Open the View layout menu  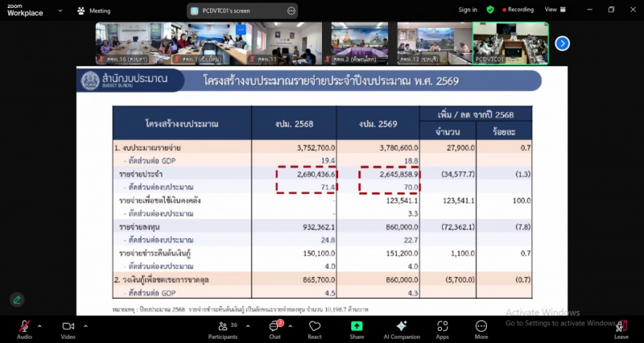[555, 10]
